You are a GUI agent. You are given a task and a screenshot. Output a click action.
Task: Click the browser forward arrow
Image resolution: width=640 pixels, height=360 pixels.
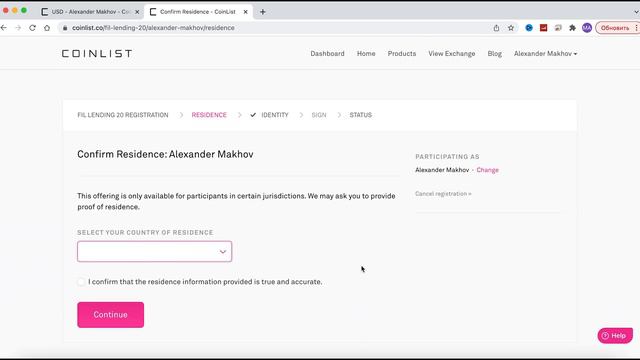pos(18,28)
